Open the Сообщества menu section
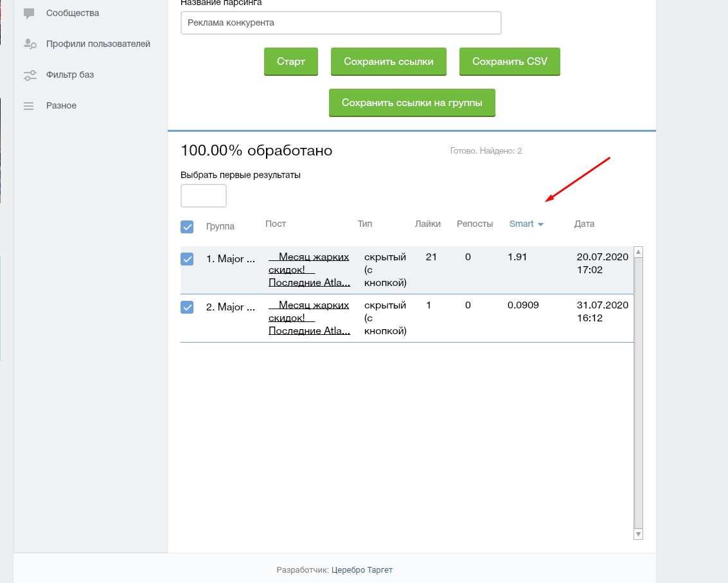This screenshot has width=728, height=583. [72, 13]
